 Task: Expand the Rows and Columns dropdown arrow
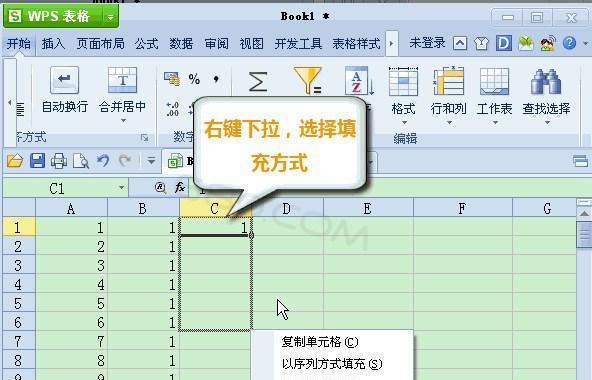(x=449, y=122)
